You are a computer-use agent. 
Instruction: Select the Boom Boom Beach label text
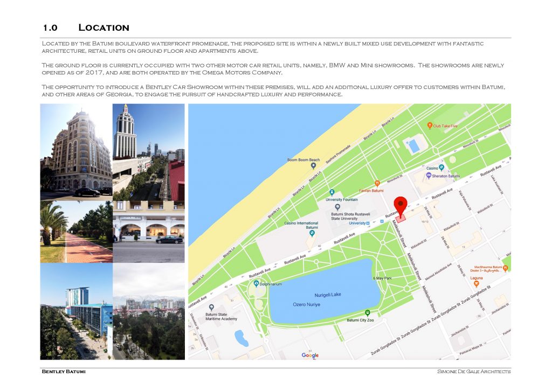303,159
